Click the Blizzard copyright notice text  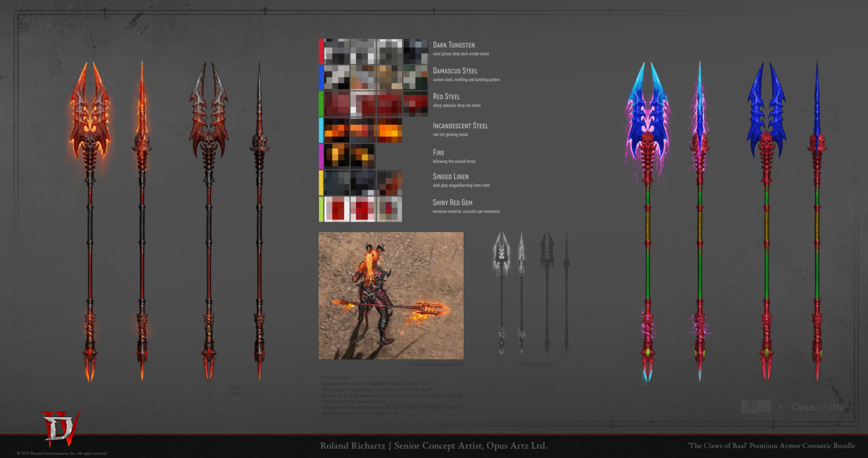(62, 453)
